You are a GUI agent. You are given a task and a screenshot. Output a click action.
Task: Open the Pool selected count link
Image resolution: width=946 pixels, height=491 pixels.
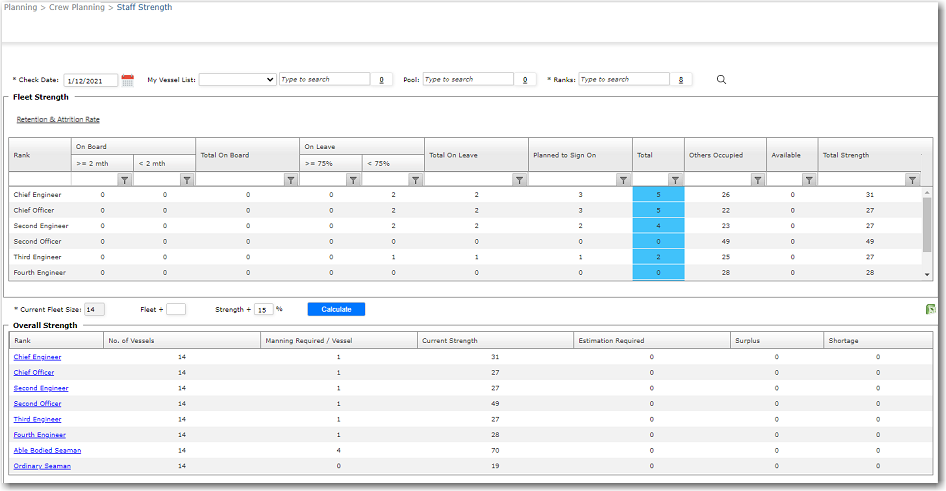[x=524, y=80]
